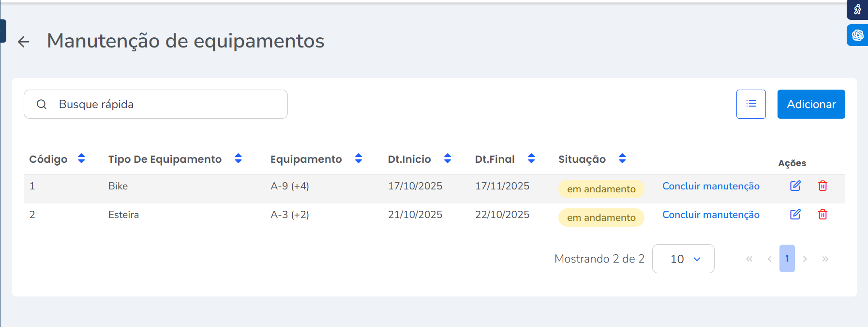Open the ChatGPT assistant side icon

[x=857, y=35]
